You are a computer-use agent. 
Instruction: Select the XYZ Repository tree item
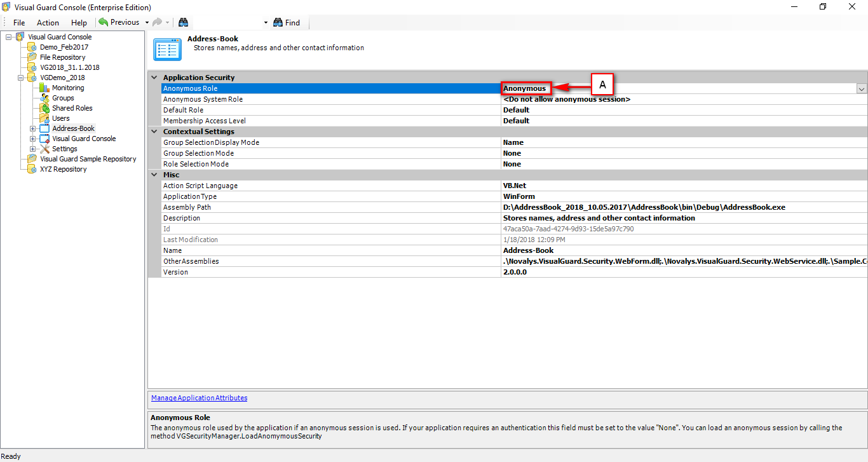(63, 169)
